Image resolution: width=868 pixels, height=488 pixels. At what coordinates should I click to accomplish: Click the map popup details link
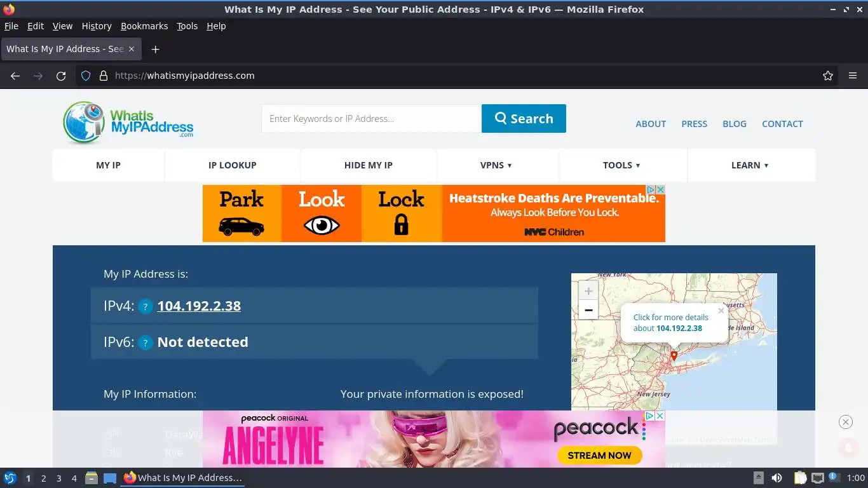click(671, 323)
